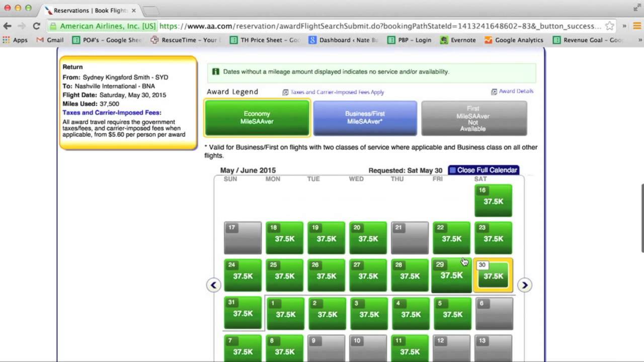View the American Airlines site security certificate
Viewport: 644px width, 362px height.
pos(103,26)
